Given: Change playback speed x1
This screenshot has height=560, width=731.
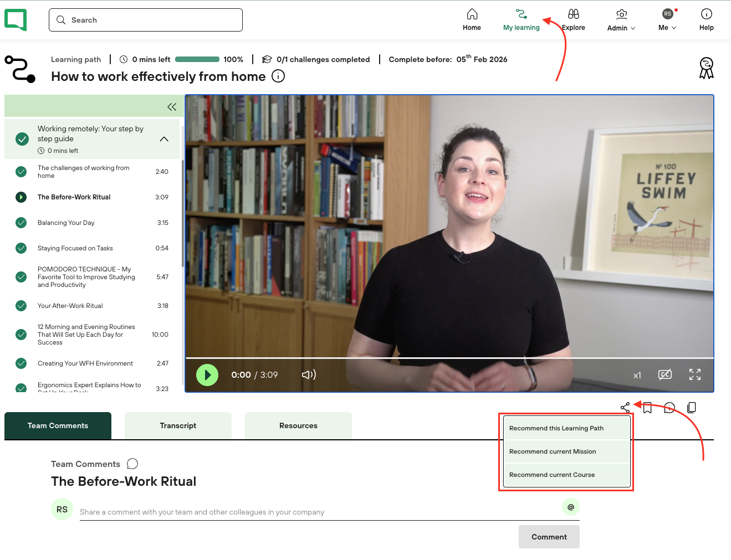Looking at the screenshot, I should point(637,376).
